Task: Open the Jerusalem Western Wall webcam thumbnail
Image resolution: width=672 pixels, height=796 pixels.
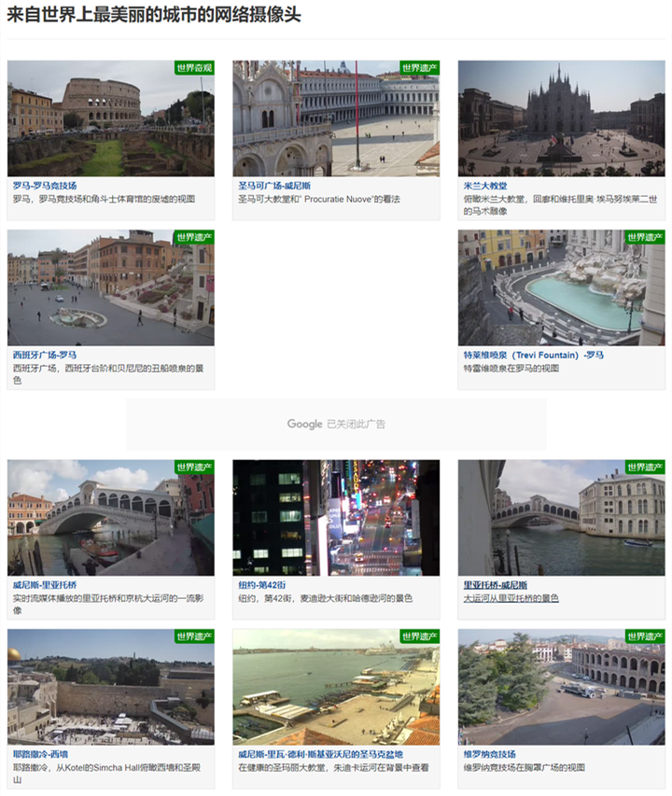Action: click(110, 687)
